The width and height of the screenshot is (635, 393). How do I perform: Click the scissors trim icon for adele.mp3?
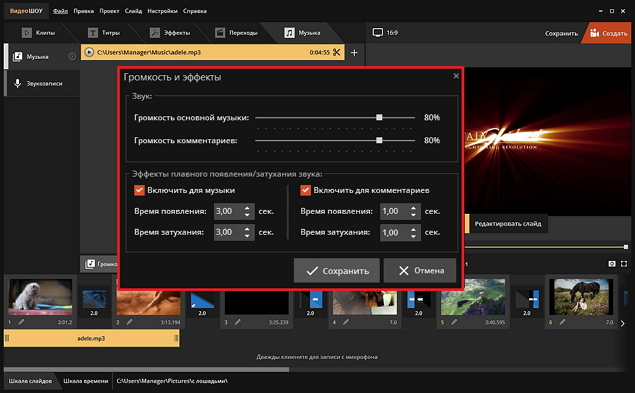tap(337, 52)
